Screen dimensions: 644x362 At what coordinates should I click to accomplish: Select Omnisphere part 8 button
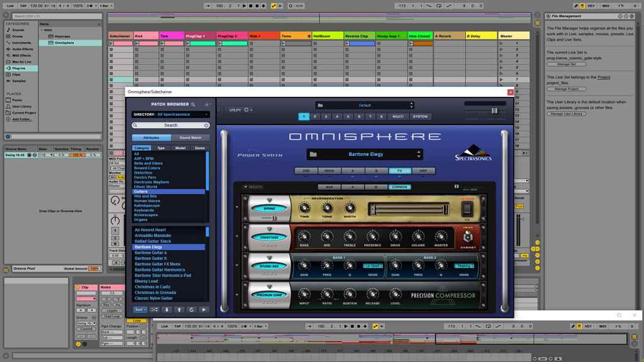click(381, 116)
